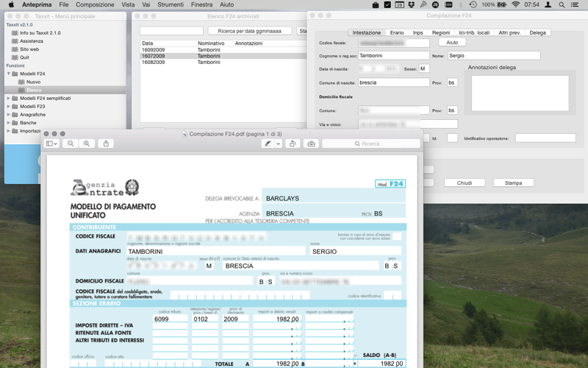Click the Assistenza item icon
Screen dimensions: 588x368
point(15,41)
